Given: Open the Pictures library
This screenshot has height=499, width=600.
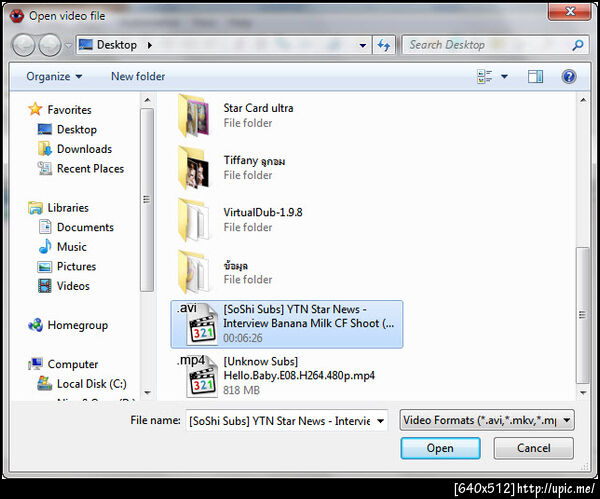Looking at the screenshot, I should 76,266.
